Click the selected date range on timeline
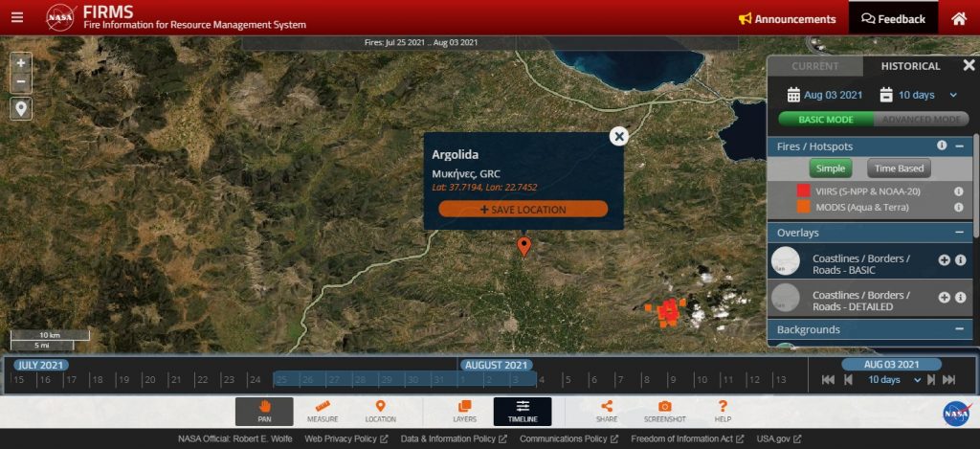 click(405, 379)
